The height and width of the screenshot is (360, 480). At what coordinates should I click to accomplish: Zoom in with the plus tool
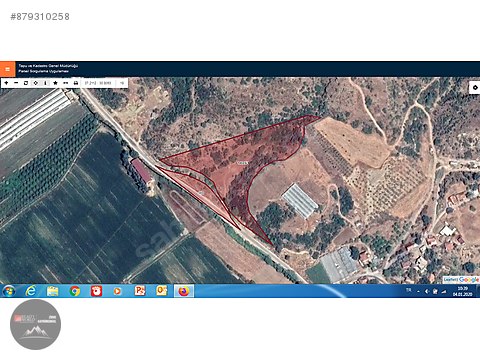point(6,83)
